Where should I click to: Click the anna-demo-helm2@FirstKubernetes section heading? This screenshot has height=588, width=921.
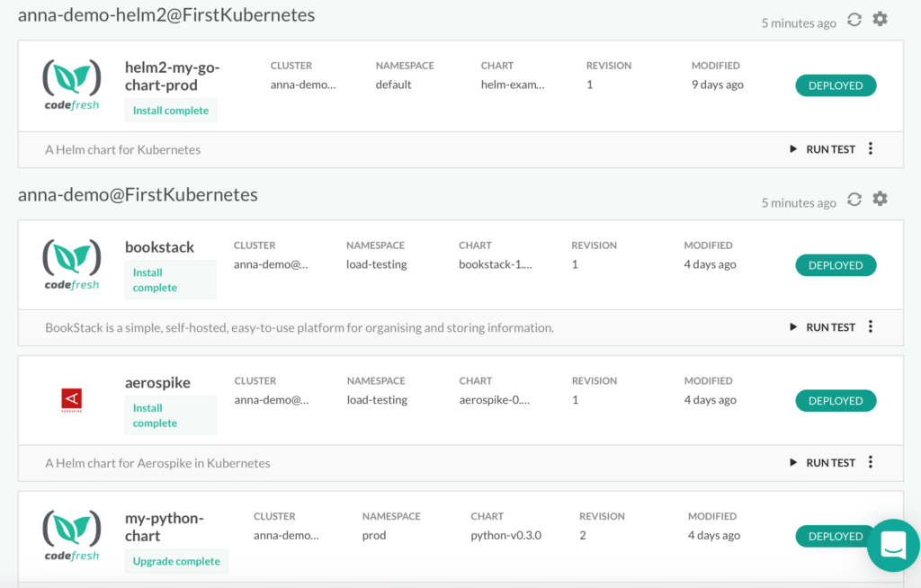(x=166, y=15)
